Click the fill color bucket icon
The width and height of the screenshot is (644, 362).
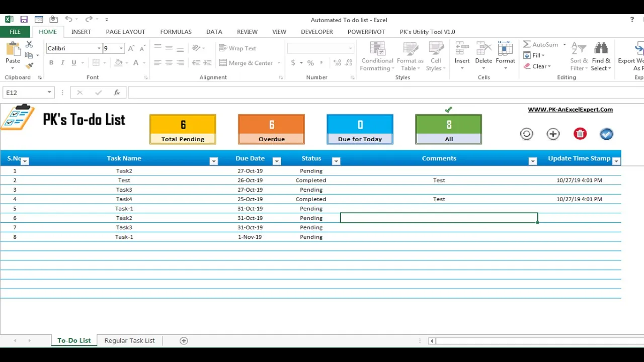[x=119, y=63]
